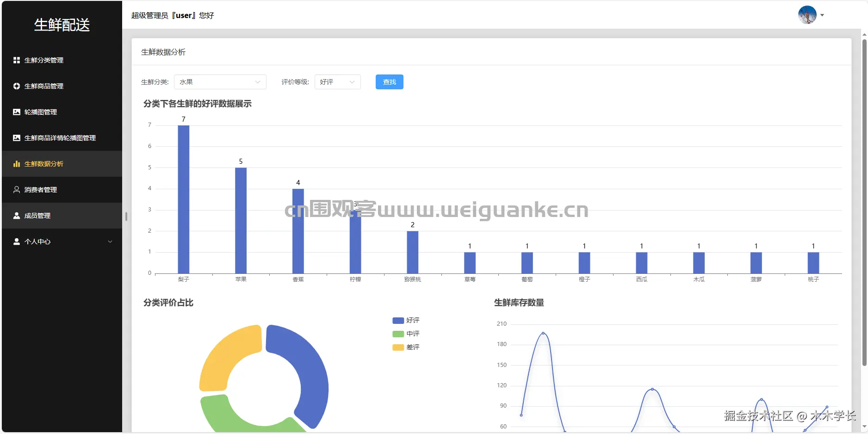The height and width of the screenshot is (434, 868).
Task: Open 消费者管理 in the sidebar
Action: click(x=62, y=190)
